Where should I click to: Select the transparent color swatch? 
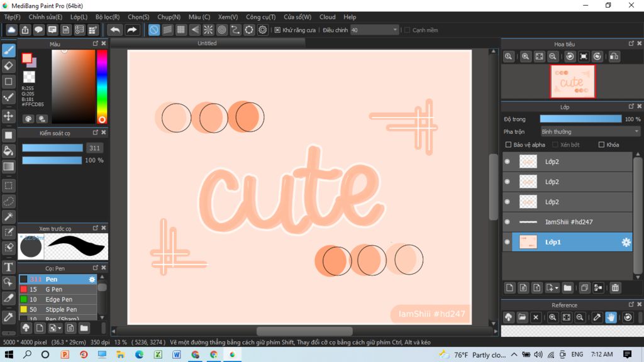click(29, 77)
